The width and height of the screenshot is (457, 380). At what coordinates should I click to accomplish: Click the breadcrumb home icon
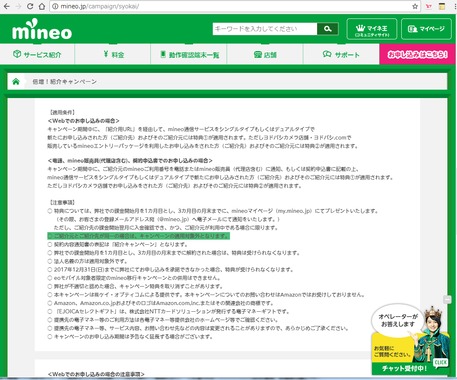(16, 81)
